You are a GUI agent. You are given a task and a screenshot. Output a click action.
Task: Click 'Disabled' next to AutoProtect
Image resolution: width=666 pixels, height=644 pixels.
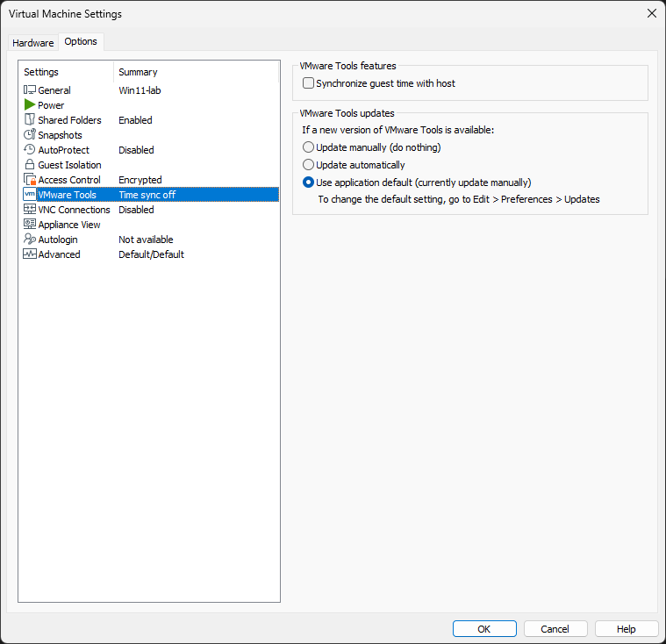pyautogui.click(x=136, y=149)
